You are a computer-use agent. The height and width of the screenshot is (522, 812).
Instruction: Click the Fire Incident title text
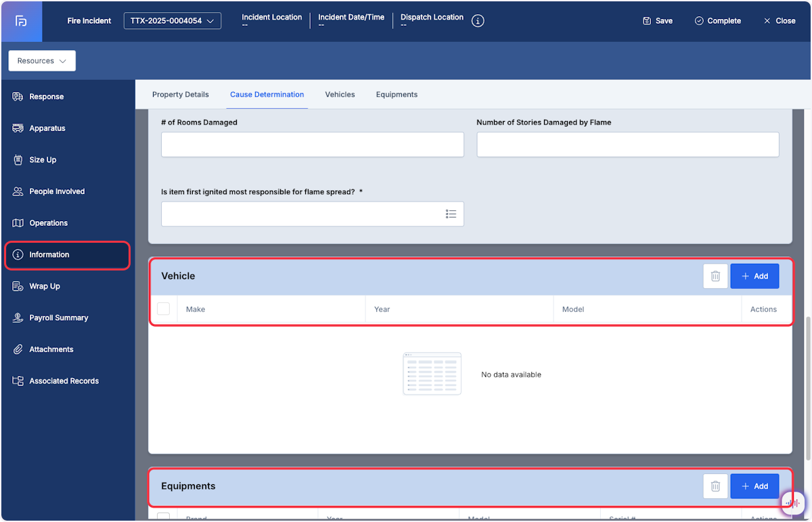click(x=89, y=21)
